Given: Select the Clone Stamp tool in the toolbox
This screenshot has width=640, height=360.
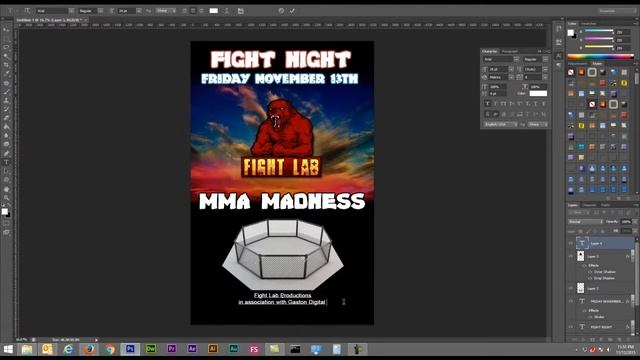Looking at the screenshot, I should [6, 100].
